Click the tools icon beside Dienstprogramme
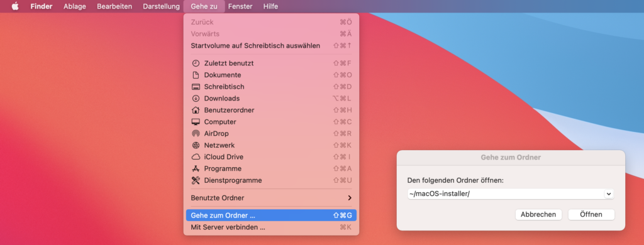The height and width of the screenshot is (245, 644). pos(196,180)
